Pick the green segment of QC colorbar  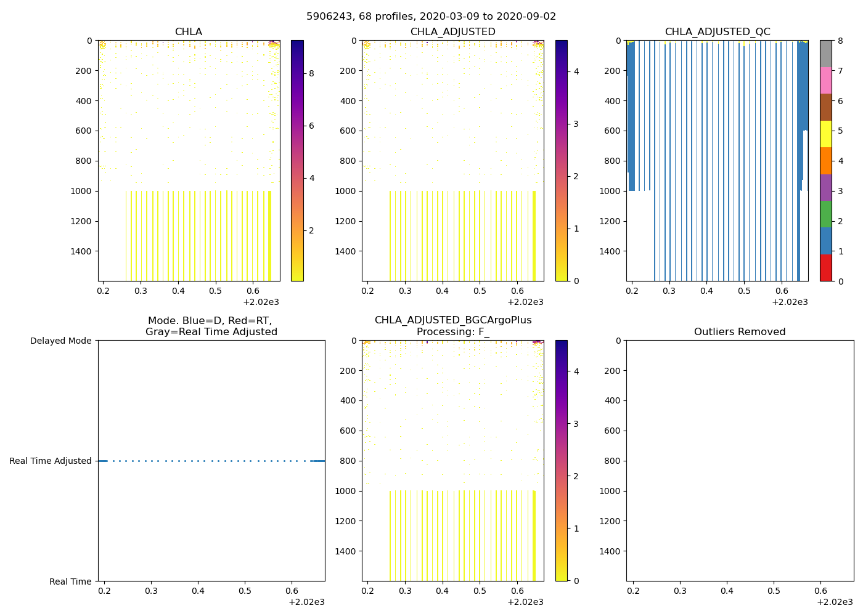click(x=825, y=214)
